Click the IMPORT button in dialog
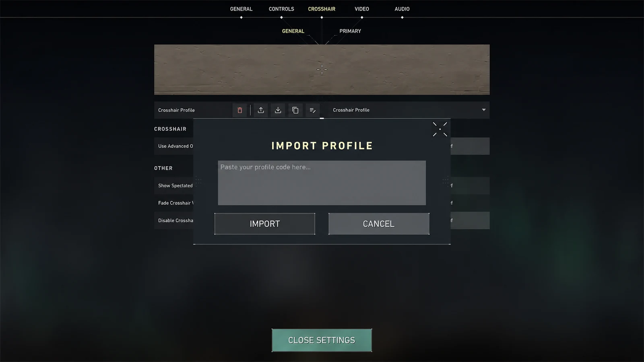644x362 pixels. (265, 224)
